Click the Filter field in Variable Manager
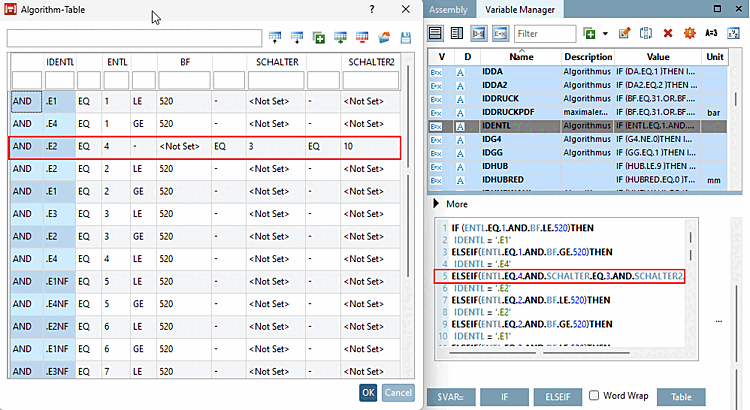 545,33
